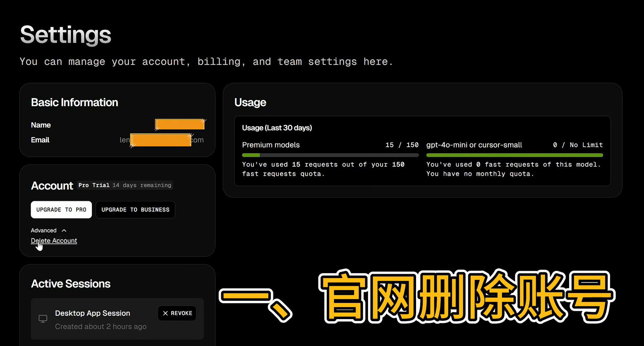
Task: Select the Desktop App Session title
Action: 93,313
